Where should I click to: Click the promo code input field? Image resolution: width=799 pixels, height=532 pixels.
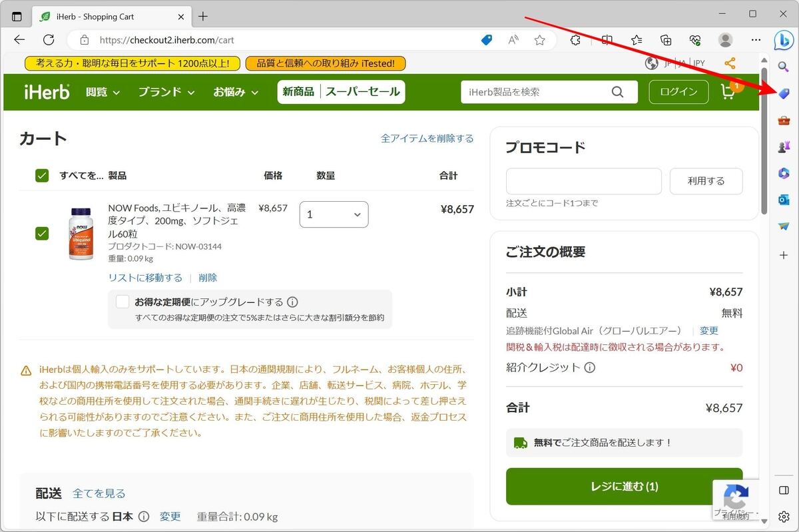click(584, 181)
